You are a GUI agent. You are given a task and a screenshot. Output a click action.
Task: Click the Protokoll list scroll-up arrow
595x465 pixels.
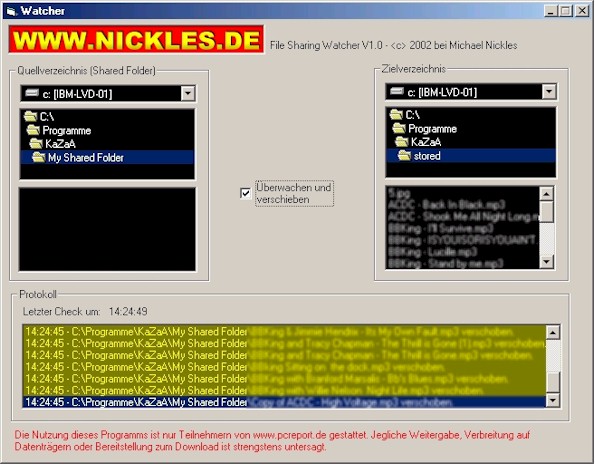pos(553,333)
